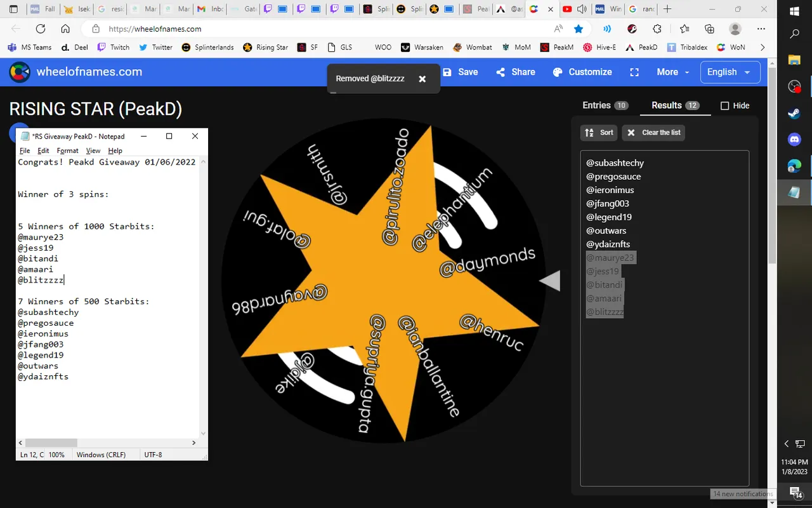Expand the bookmarks bar overflow chevron
The image size is (812, 508).
[x=763, y=47]
